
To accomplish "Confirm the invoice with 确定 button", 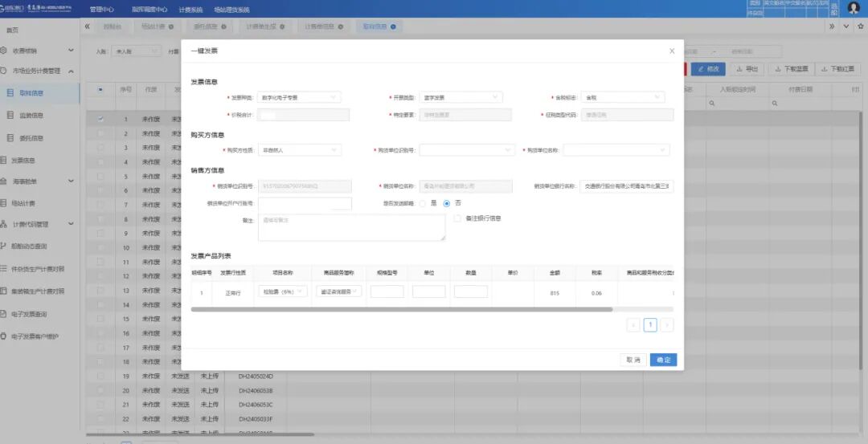I will [663, 360].
